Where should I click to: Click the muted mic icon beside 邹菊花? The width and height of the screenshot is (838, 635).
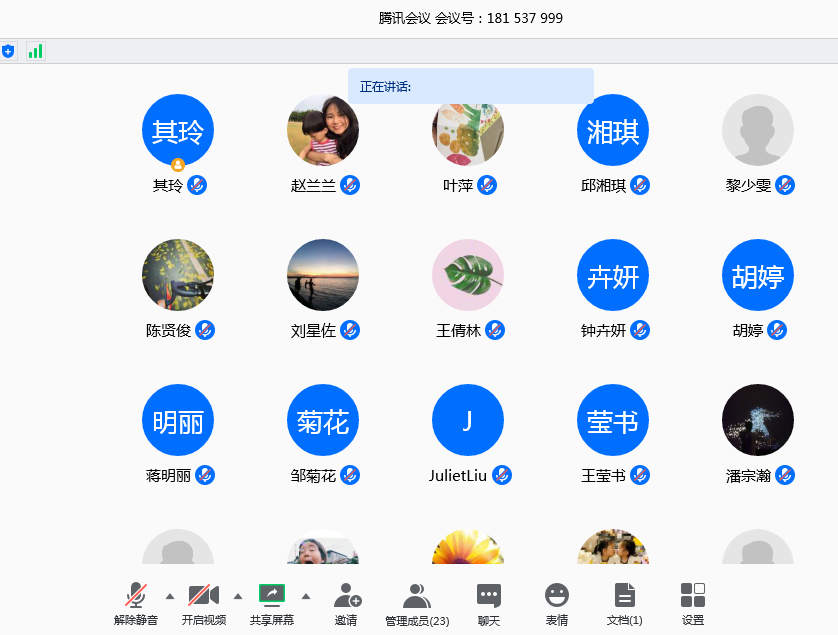350,475
